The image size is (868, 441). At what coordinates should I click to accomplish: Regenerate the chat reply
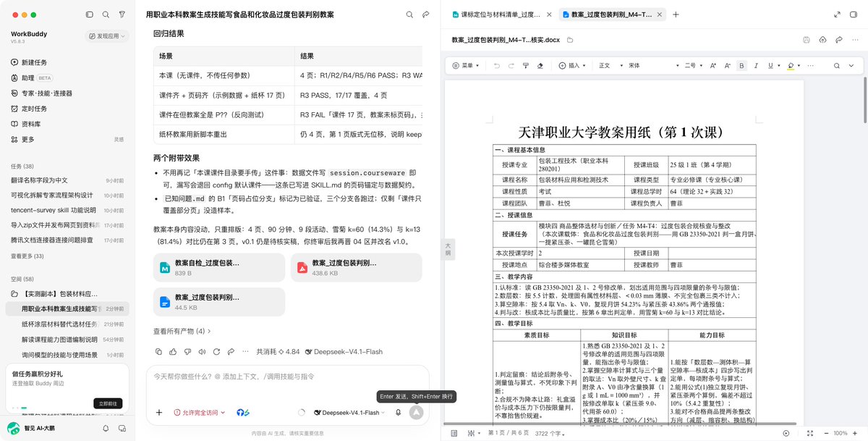click(215, 351)
